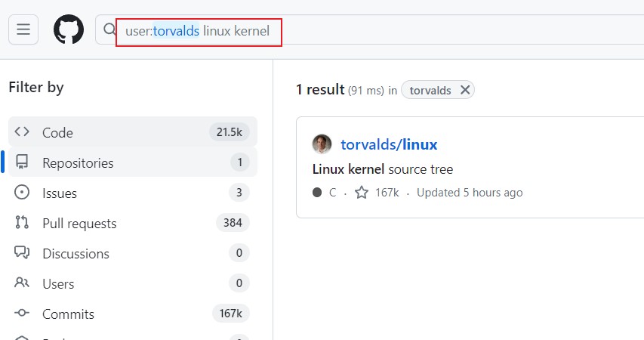Open the torvalds/linux repository link

coord(389,144)
